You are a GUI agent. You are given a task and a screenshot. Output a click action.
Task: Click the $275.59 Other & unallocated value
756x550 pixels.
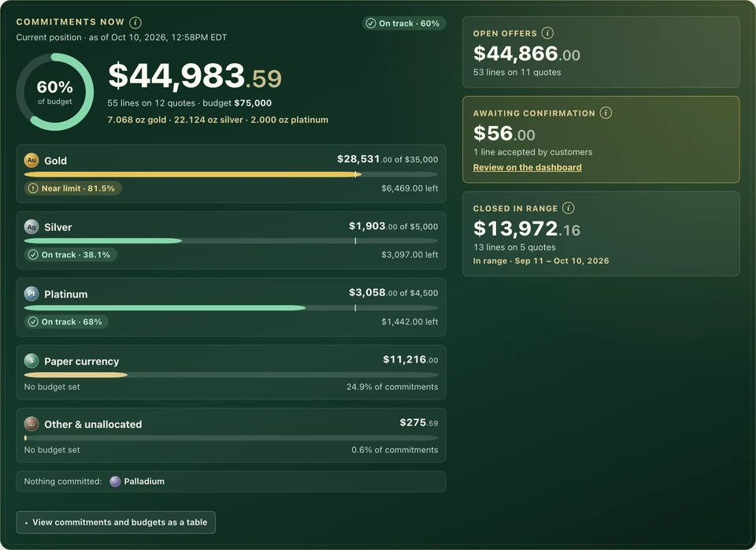coord(419,422)
